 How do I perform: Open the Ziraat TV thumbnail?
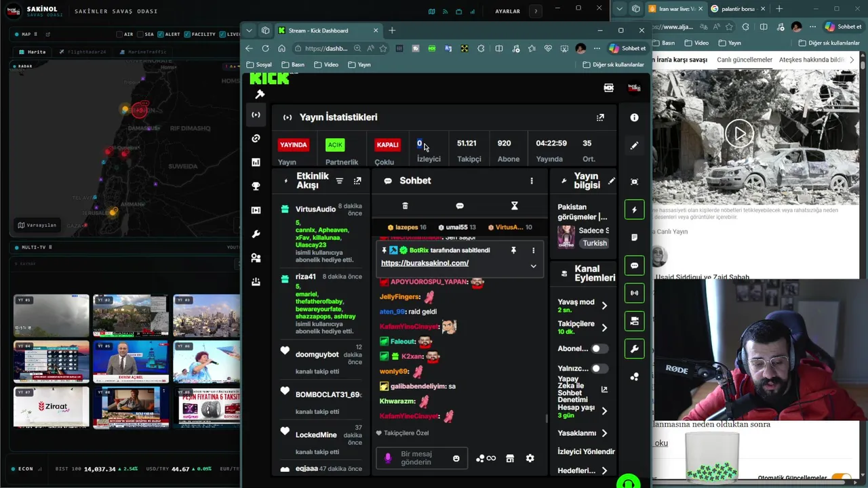point(51,407)
